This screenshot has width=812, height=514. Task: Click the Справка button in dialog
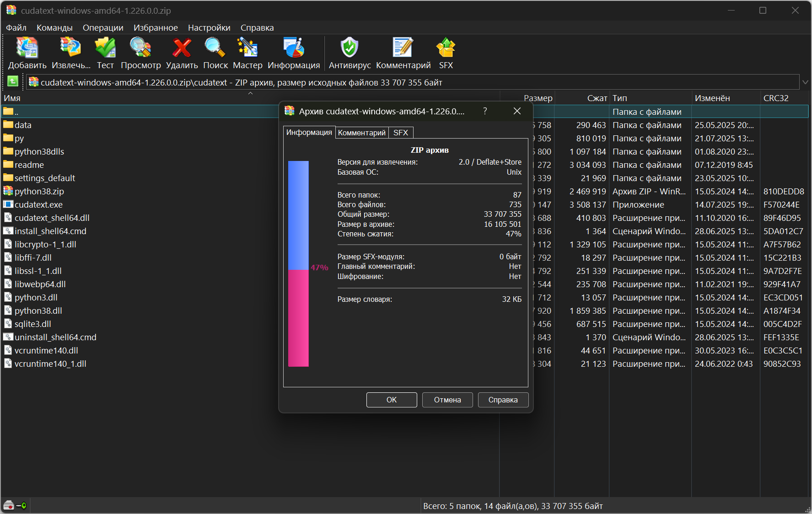point(503,400)
